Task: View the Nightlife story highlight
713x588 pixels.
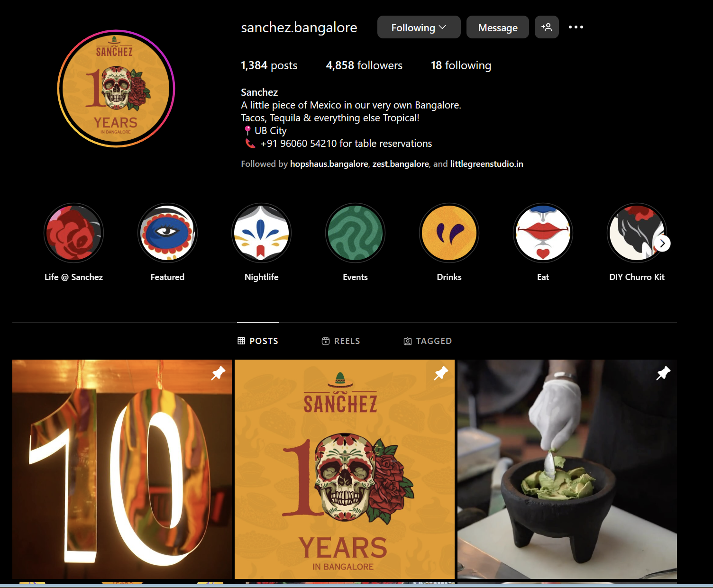Action: pos(261,233)
